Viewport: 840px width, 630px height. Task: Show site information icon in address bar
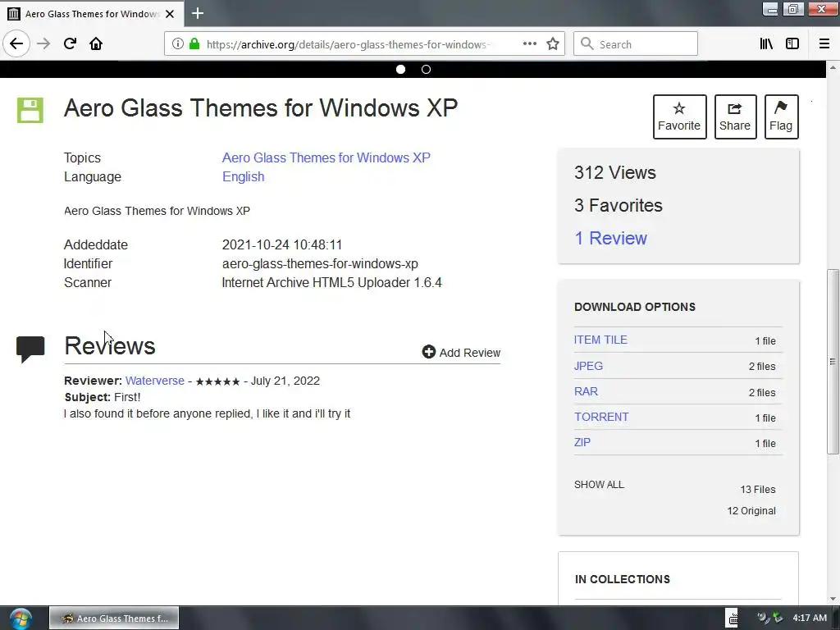tap(177, 44)
